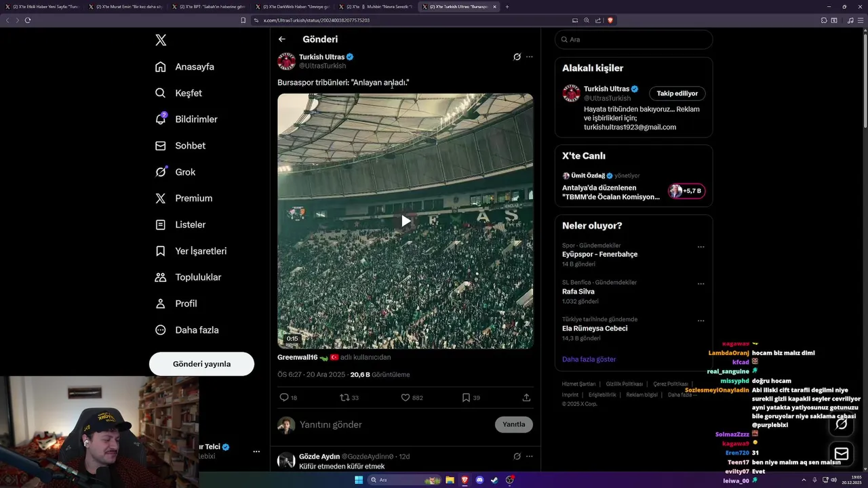Viewport: 868px width, 488px height.
Task: Switch to the X'te BPT browser tab
Action: click(x=209, y=7)
